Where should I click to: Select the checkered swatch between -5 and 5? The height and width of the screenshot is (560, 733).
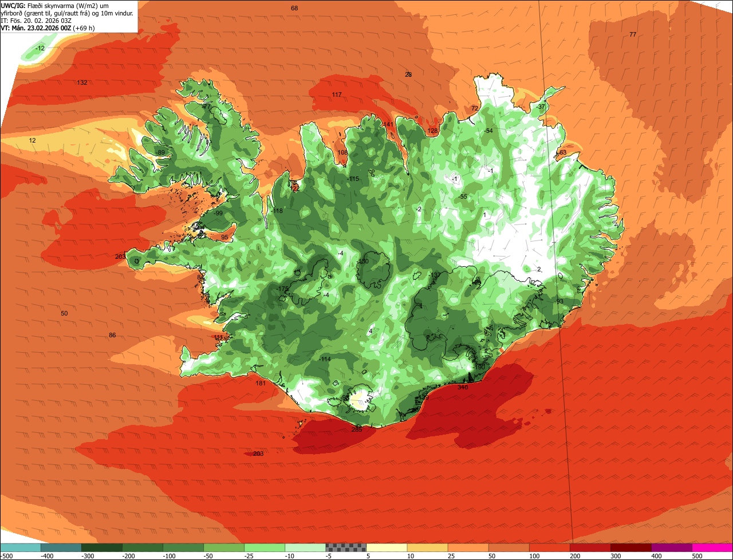[346, 547]
